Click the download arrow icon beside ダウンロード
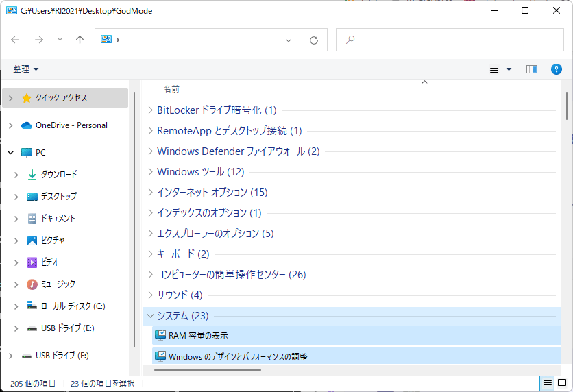 32,175
